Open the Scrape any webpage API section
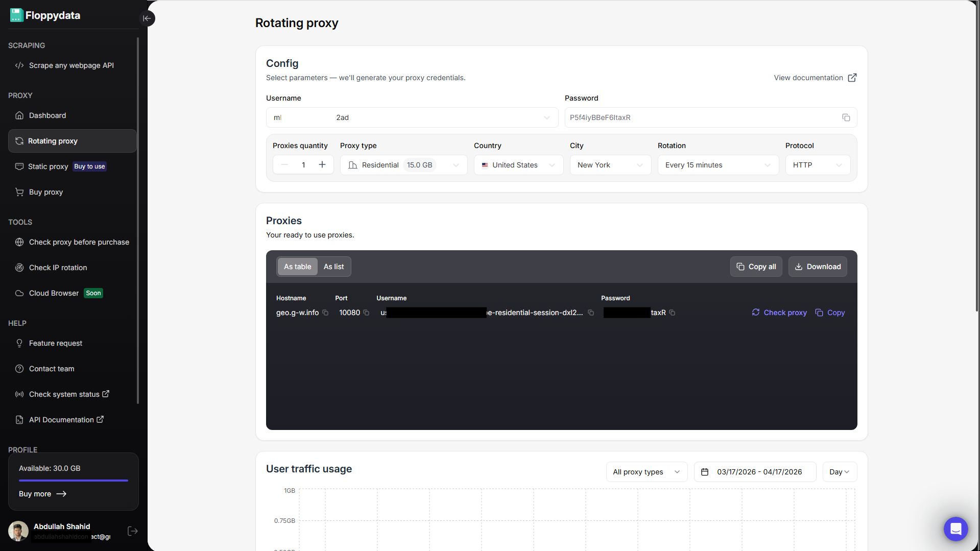Screen dimensions: 980x551 70,65
